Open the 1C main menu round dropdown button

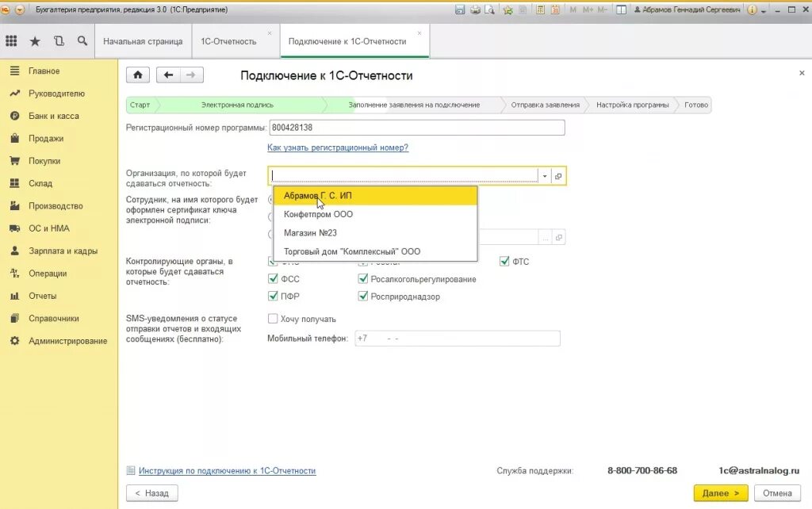coord(20,10)
